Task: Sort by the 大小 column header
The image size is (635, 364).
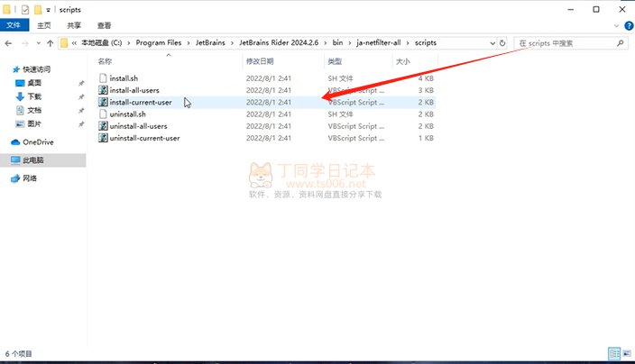Action: coord(403,61)
